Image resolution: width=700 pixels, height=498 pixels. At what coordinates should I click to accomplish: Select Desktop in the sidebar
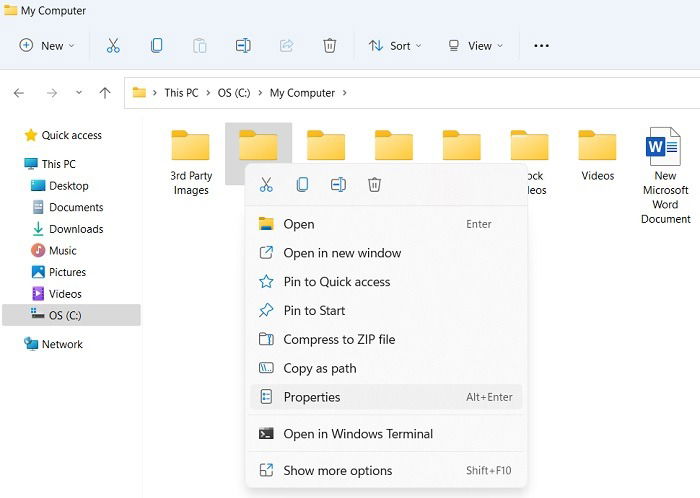point(60,186)
